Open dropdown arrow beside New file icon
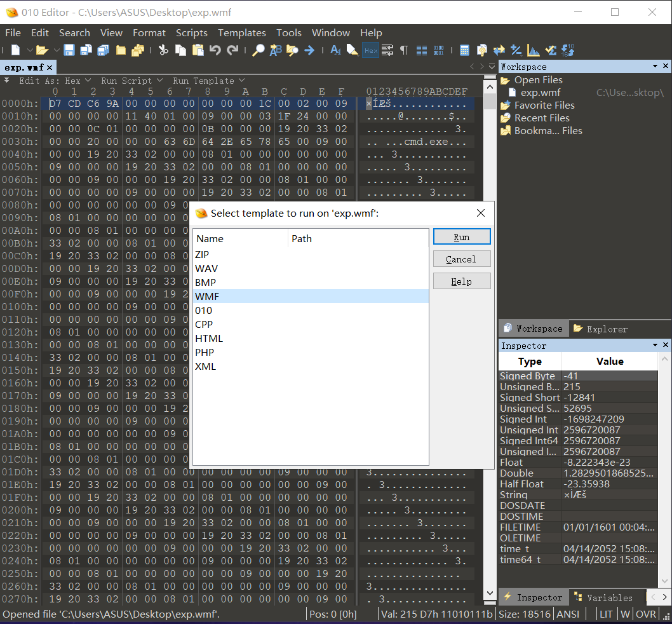672x624 pixels. [x=30, y=50]
